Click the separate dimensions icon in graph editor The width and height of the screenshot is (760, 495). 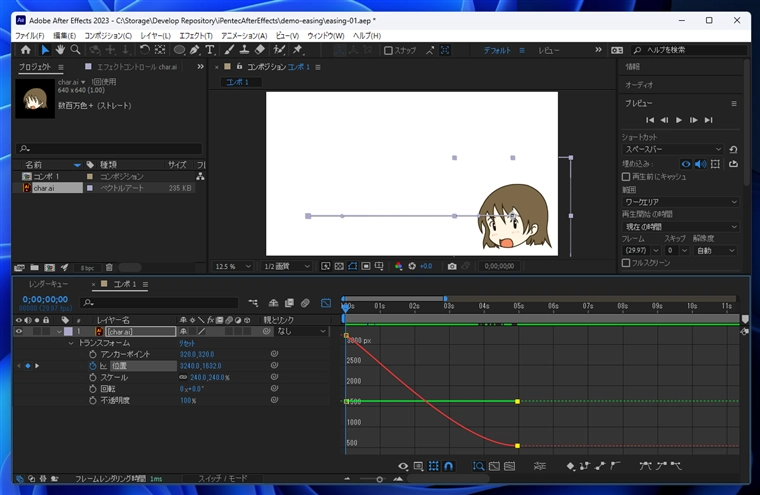[x=539, y=466]
